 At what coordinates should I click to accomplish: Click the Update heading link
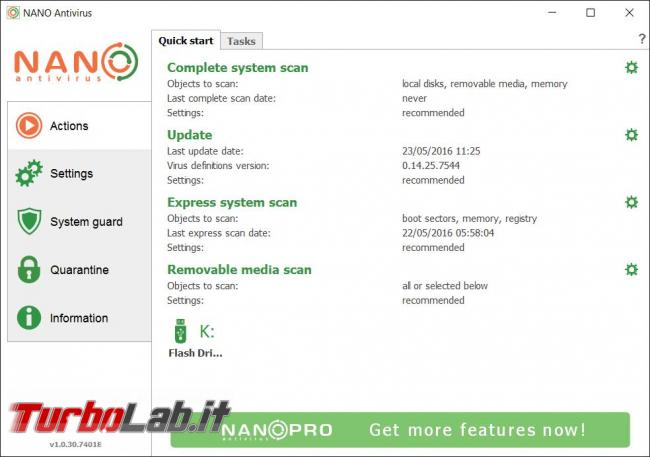[189, 135]
